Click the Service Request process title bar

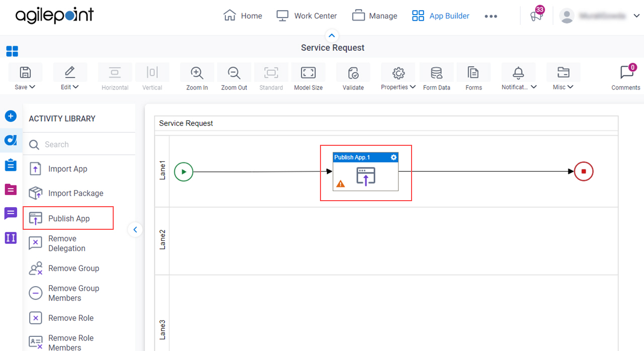click(386, 123)
